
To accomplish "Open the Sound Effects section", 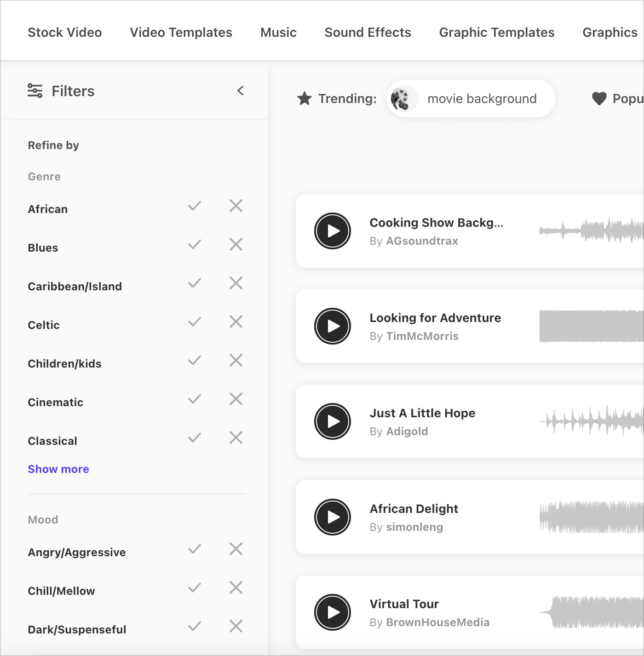I will (x=368, y=32).
